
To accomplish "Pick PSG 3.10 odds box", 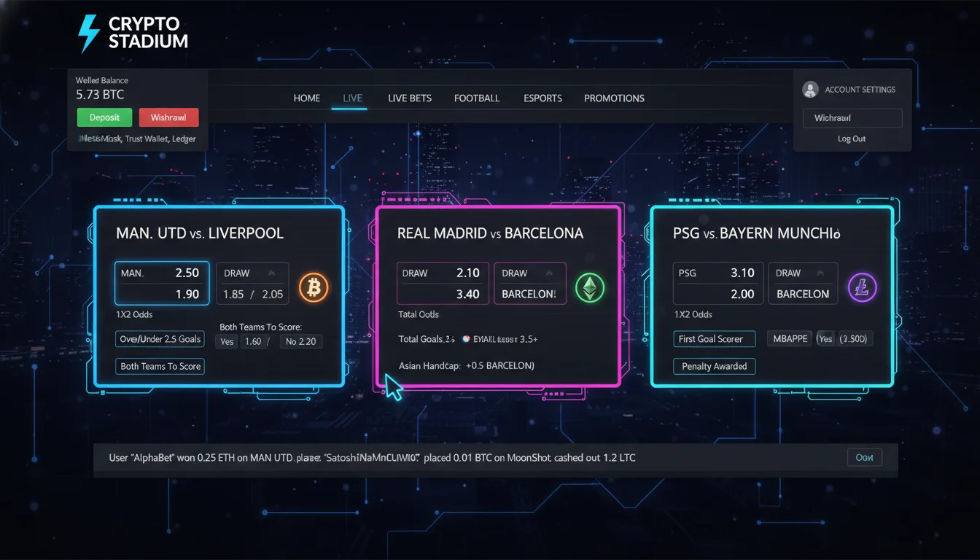I will point(717,273).
